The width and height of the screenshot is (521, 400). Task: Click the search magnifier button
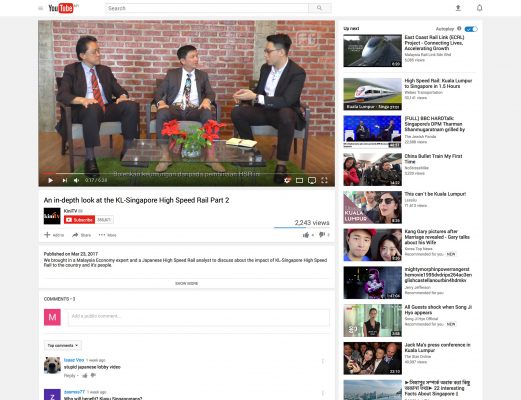(x=320, y=8)
